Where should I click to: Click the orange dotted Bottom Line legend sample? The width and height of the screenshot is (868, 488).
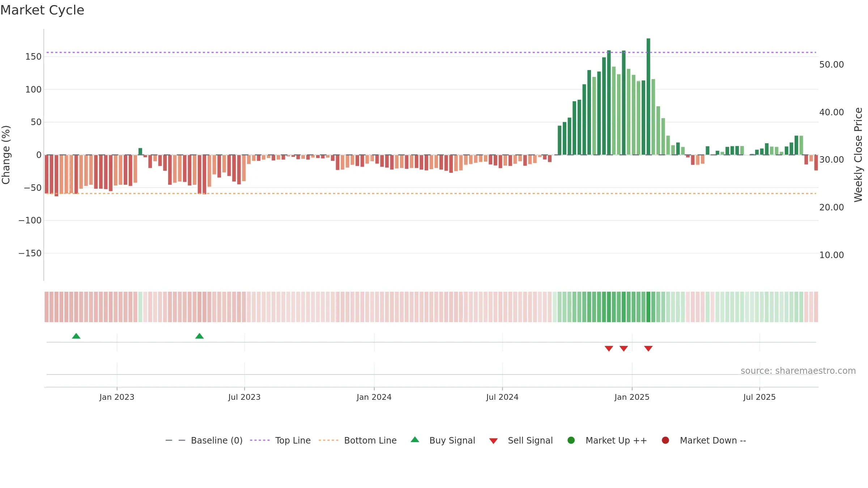point(328,440)
